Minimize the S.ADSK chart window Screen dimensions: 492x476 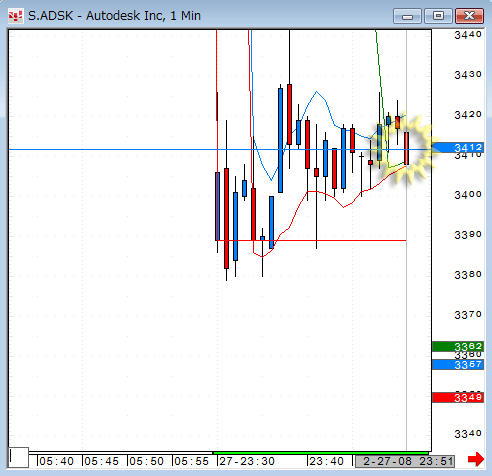point(407,16)
